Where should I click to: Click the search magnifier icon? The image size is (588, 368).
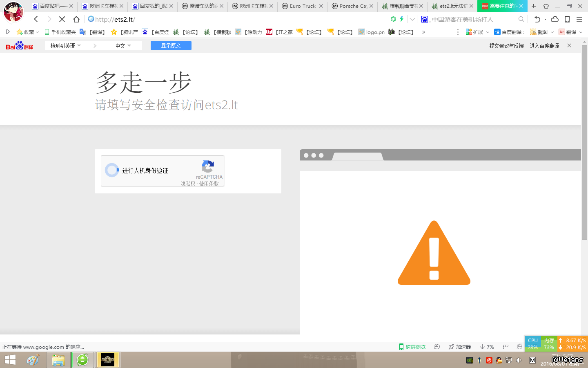521,19
